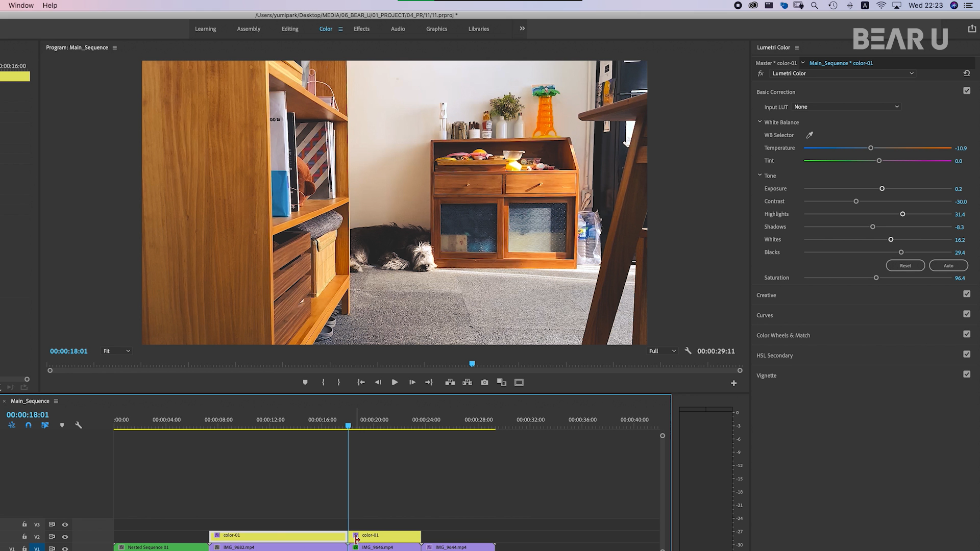Click the Export Frame camera icon
Image resolution: width=980 pixels, height=551 pixels.
click(x=484, y=382)
